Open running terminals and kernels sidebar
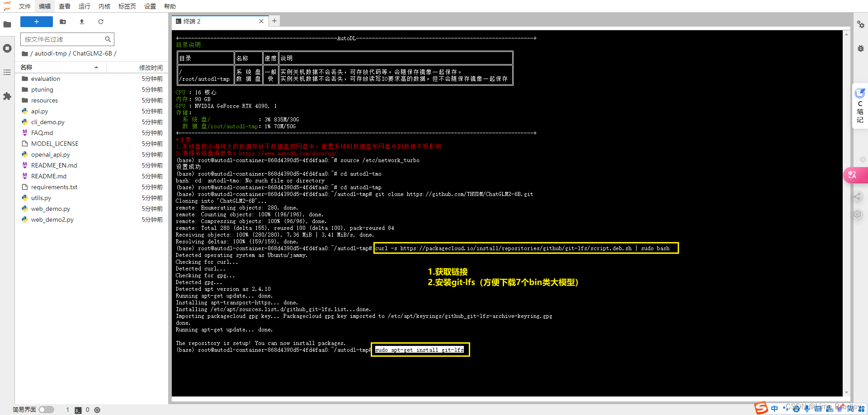 coord(7,48)
